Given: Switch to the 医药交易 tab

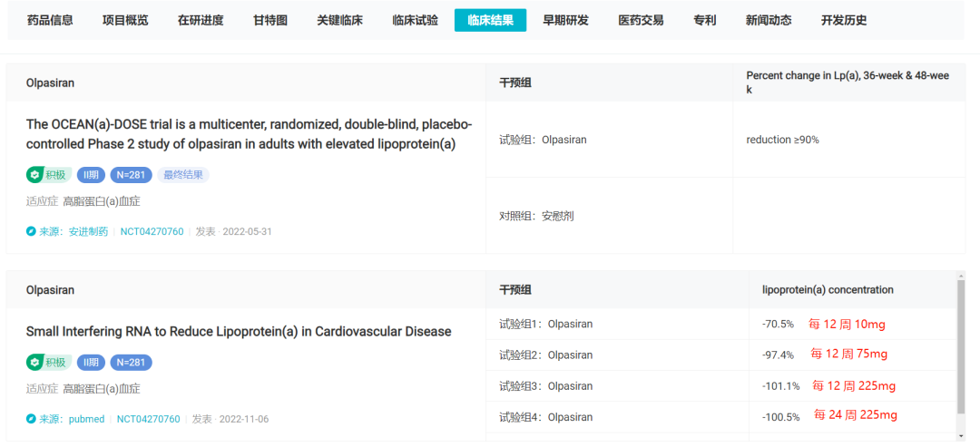Looking at the screenshot, I should tap(641, 20).
